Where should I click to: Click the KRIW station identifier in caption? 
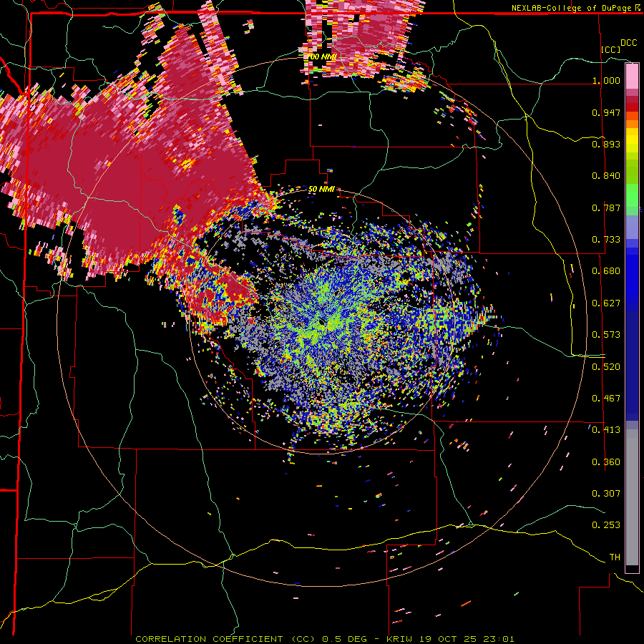click(x=399, y=639)
